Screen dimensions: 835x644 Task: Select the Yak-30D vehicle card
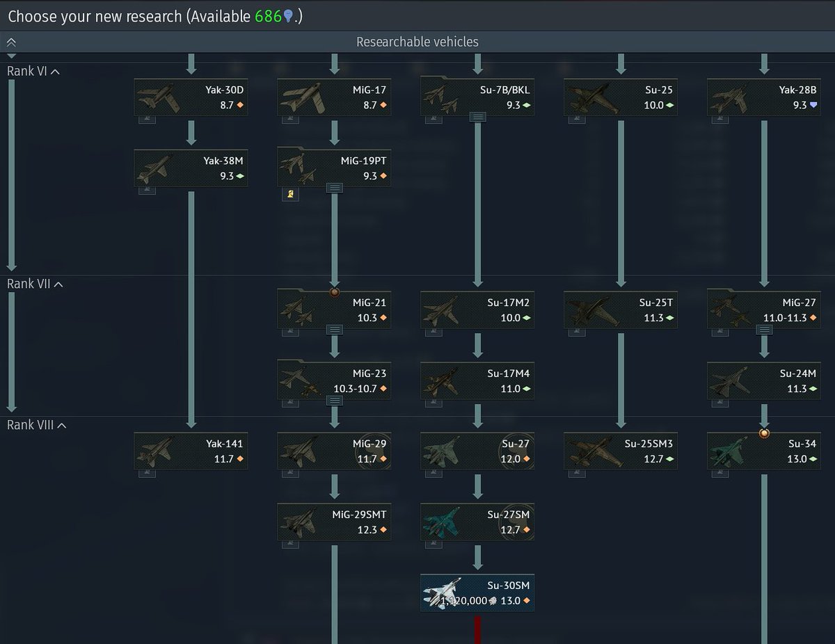click(x=191, y=97)
